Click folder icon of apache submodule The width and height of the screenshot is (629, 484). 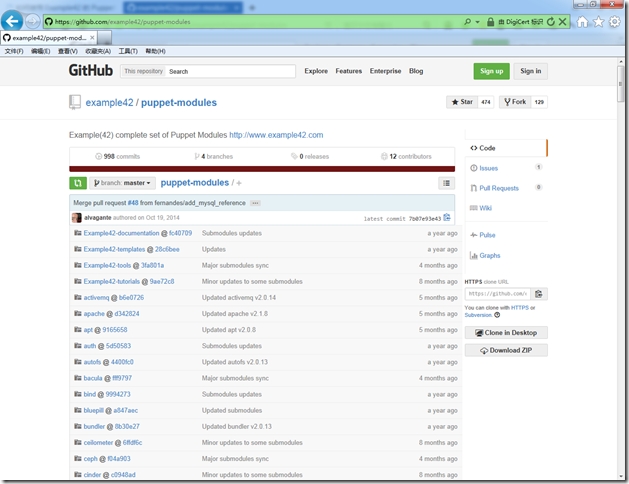78,313
